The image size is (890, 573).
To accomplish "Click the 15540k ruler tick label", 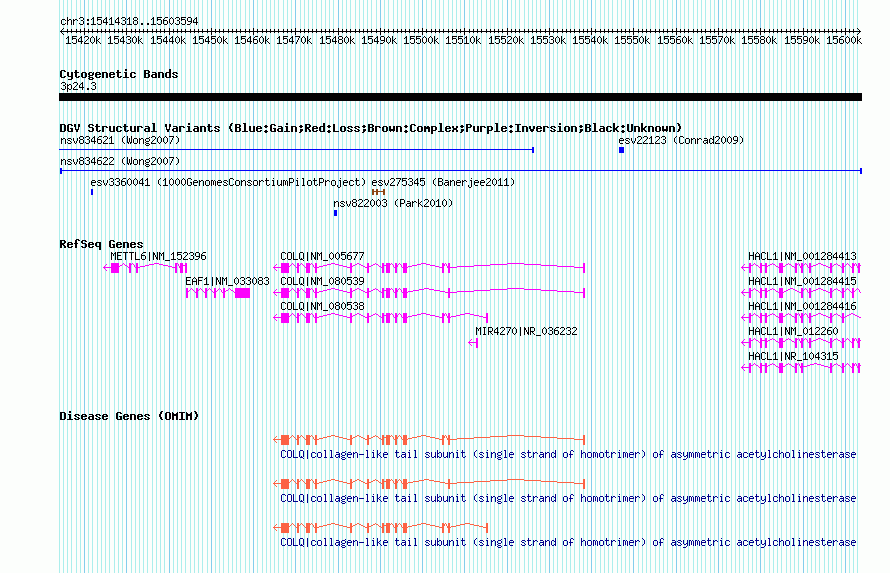I will (x=590, y=40).
